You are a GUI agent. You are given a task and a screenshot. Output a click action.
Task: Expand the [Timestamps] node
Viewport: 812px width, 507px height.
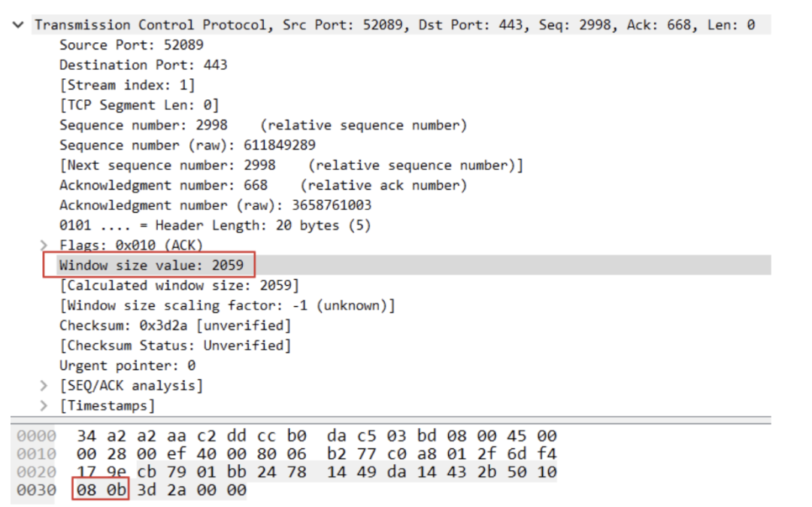pos(44,406)
